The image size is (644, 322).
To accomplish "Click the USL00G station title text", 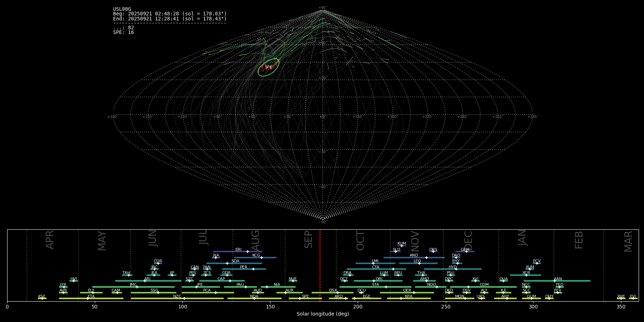I will coord(122,9).
